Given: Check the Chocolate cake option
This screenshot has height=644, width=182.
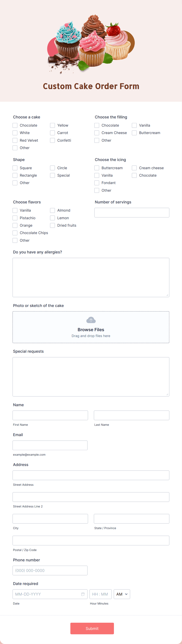Looking at the screenshot, I should pos(15,125).
